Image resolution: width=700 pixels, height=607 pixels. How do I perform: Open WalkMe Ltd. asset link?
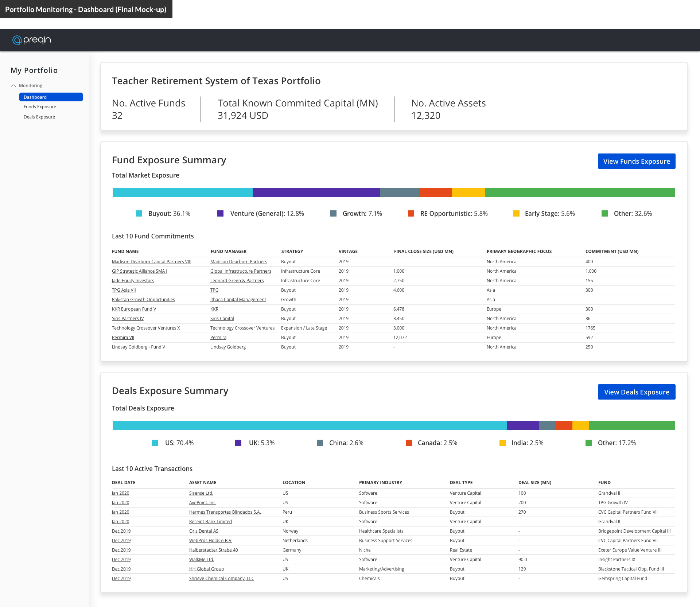tap(202, 560)
